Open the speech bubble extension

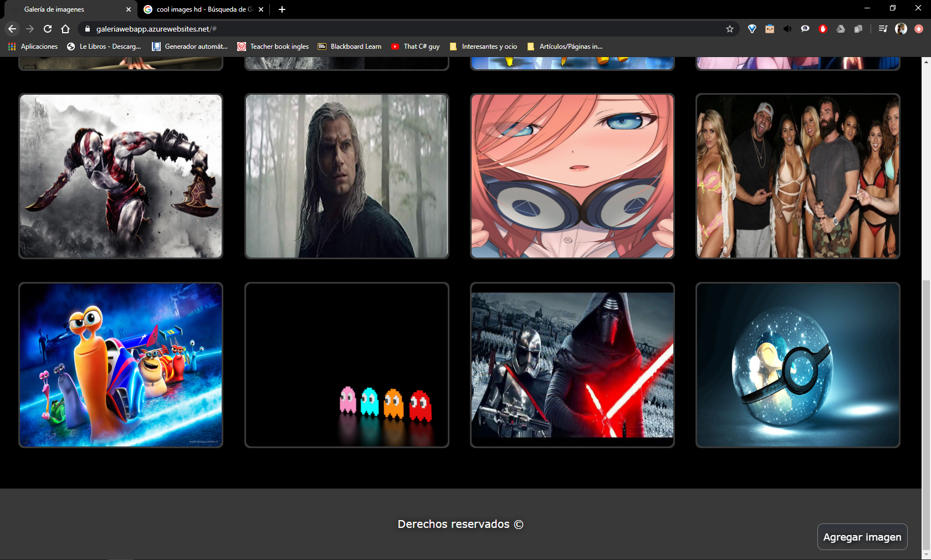[x=805, y=29]
